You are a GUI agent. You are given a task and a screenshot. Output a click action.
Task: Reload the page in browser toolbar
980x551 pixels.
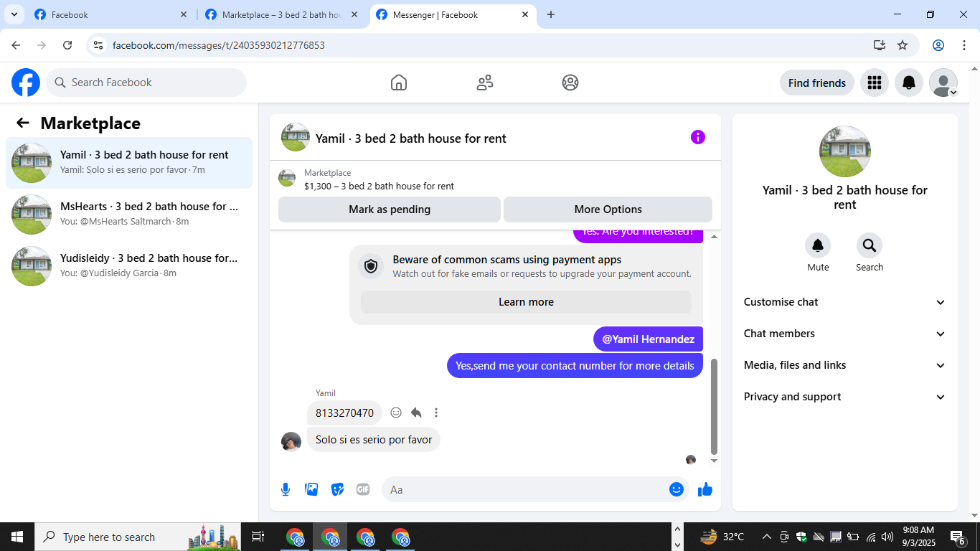point(67,45)
